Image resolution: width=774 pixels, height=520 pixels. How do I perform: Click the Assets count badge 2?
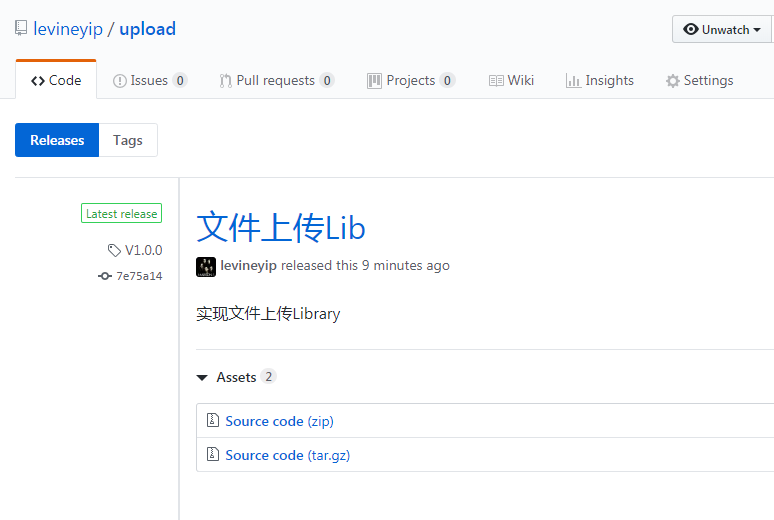[268, 377]
